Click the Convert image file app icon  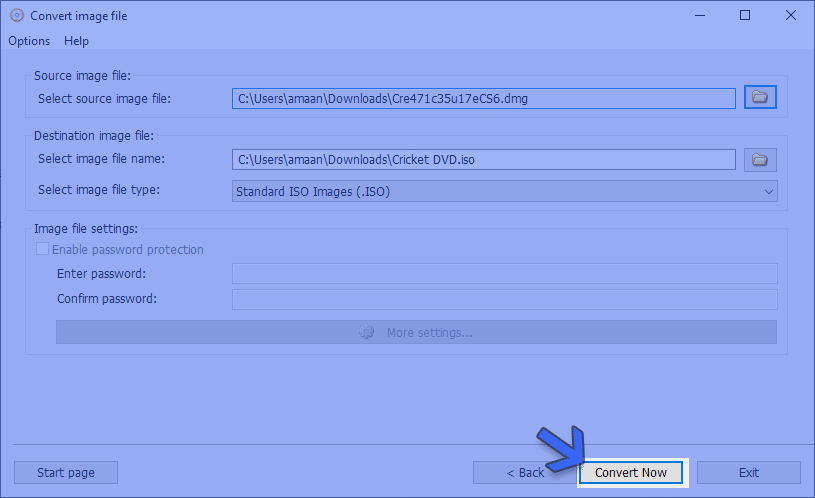point(17,16)
